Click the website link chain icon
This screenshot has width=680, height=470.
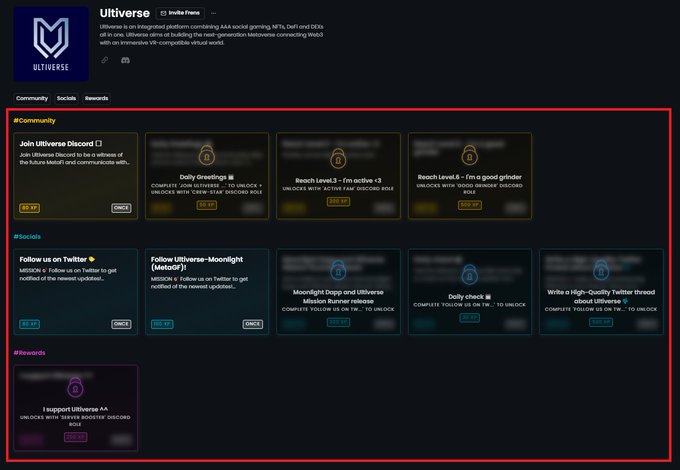tap(105, 60)
